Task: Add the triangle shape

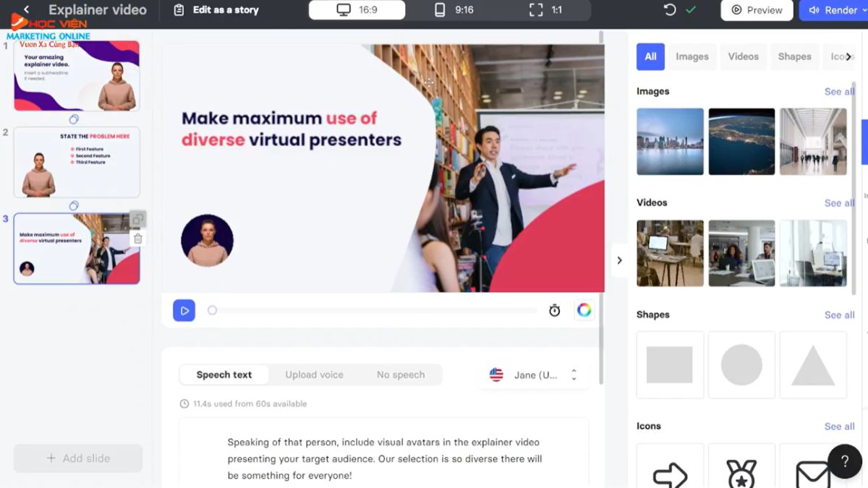Action: [x=813, y=365]
